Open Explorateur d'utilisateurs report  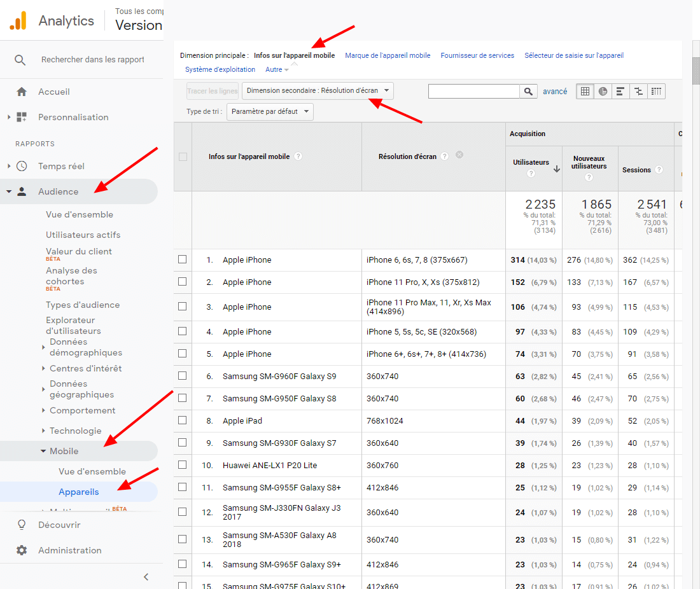[73, 326]
